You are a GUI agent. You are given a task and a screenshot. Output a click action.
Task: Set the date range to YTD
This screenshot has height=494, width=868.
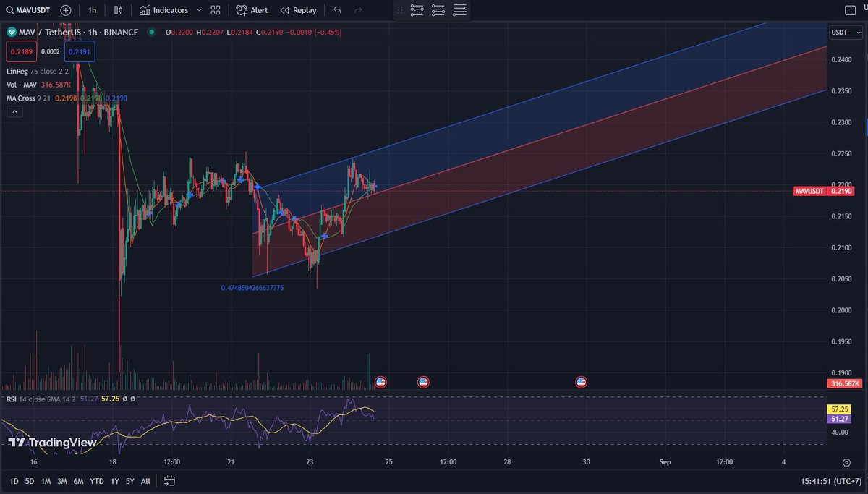pyautogui.click(x=96, y=481)
